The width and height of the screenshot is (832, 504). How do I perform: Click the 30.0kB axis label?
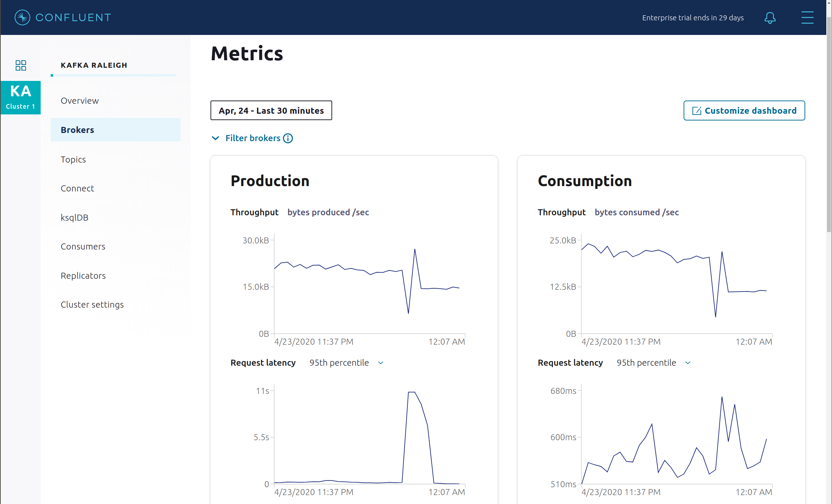255,241
